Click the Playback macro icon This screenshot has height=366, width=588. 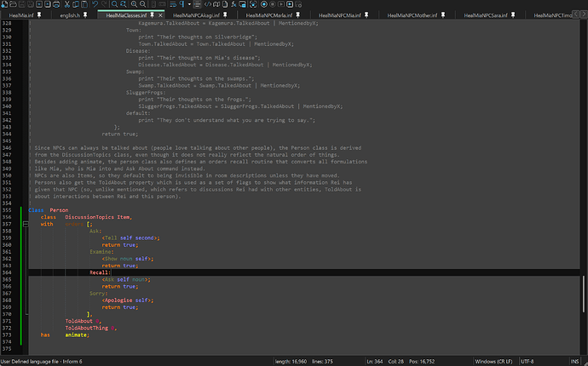click(281, 4)
